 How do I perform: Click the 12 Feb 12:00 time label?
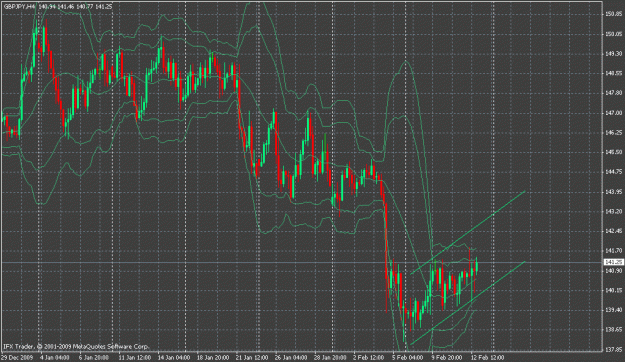point(487,358)
